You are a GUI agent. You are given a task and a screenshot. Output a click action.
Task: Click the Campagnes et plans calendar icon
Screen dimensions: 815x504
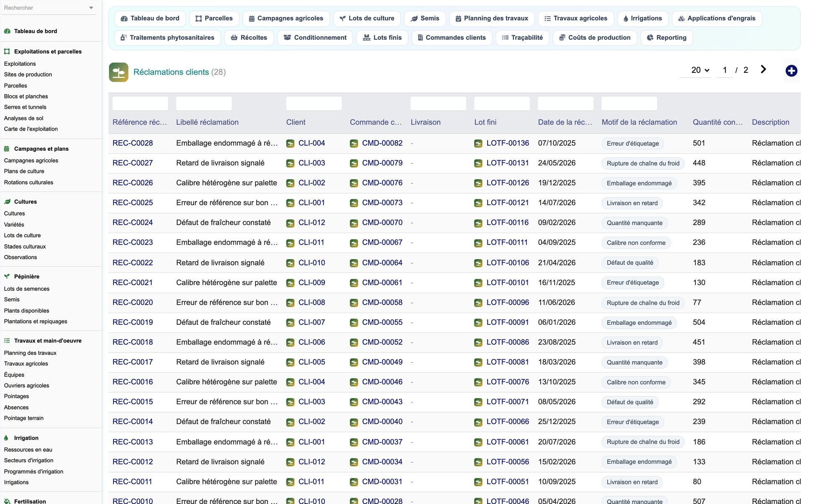pos(7,149)
